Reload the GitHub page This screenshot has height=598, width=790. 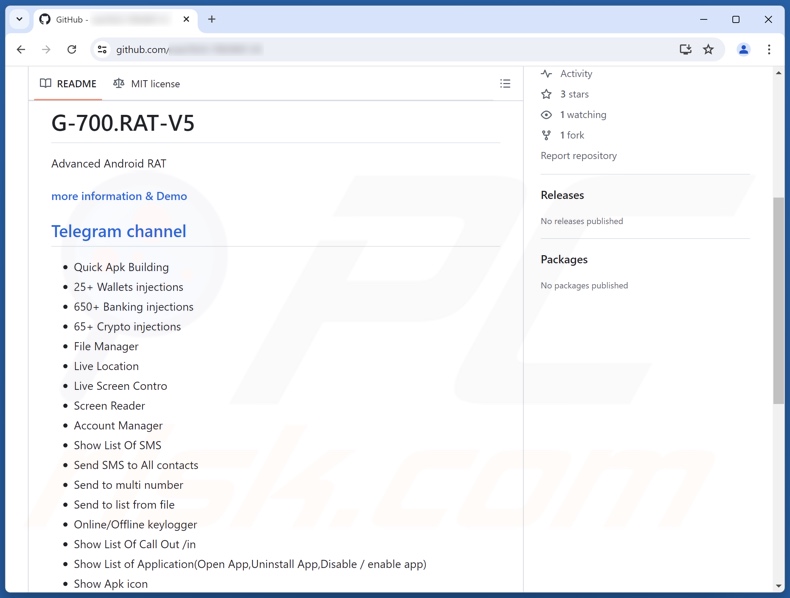(x=72, y=49)
